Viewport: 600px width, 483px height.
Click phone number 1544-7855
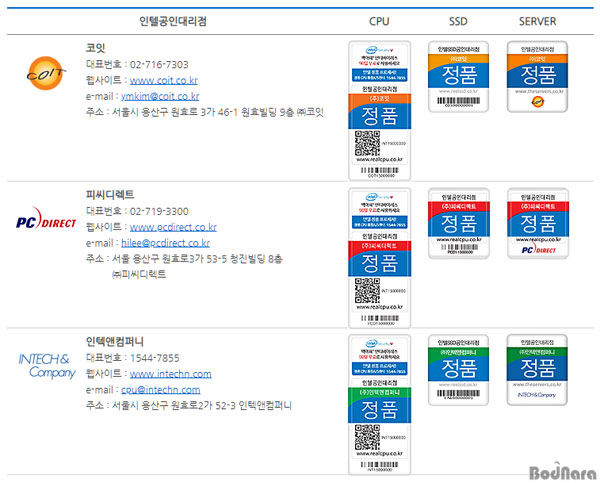point(155,358)
